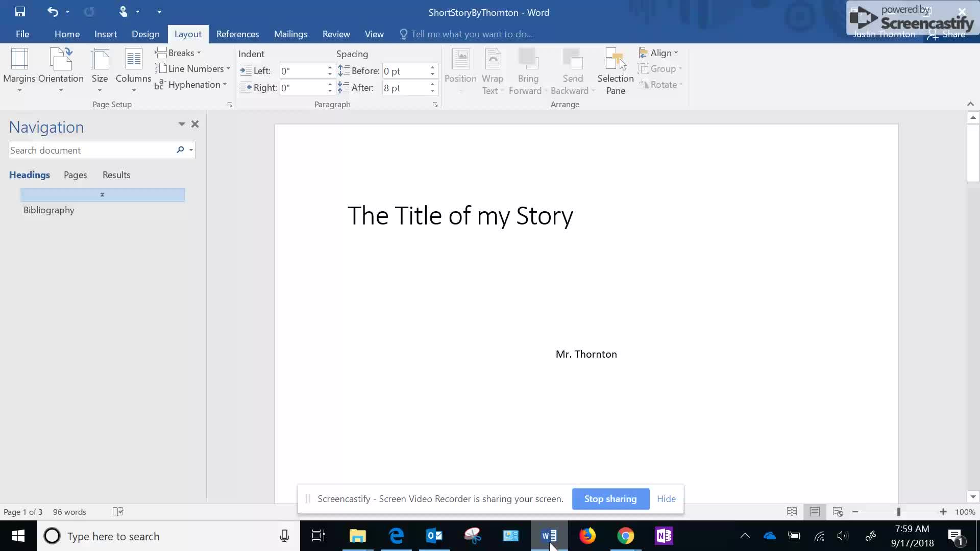Zoom out with the minus button
This screenshot has height=551, width=980.
click(x=855, y=512)
